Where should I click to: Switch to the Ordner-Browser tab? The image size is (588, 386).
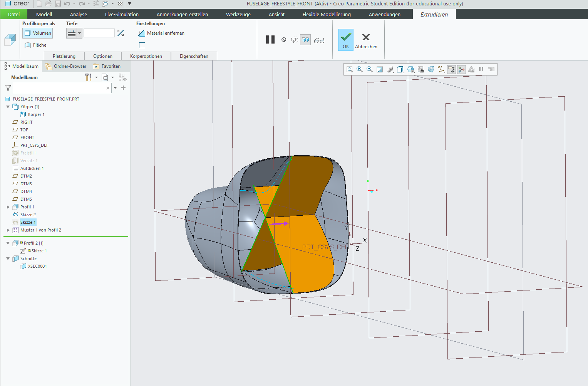[x=70, y=66]
